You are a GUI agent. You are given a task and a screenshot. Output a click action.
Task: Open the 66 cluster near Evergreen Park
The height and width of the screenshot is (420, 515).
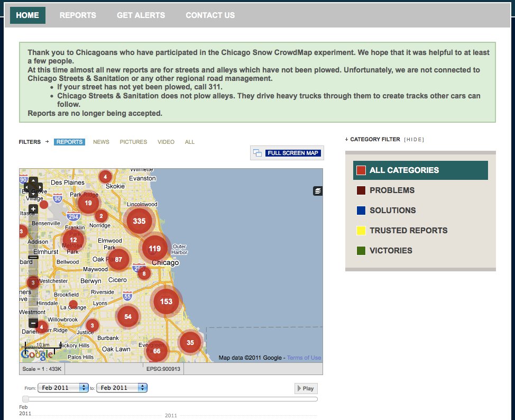point(157,351)
